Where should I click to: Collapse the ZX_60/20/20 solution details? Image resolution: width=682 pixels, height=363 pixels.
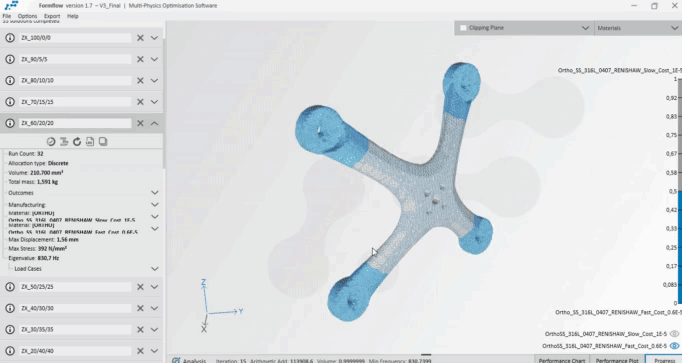click(154, 123)
